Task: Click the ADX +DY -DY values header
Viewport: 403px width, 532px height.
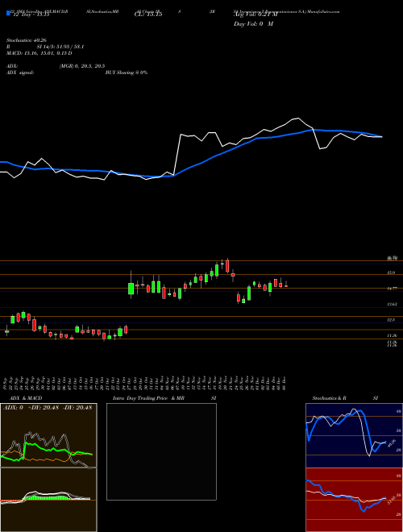Action: (x=48, y=408)
